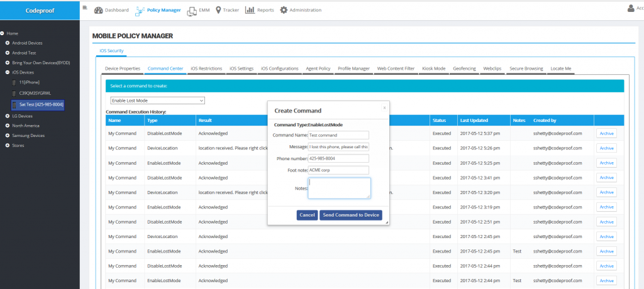Switch to the Locate Me tab

[560, 68]
